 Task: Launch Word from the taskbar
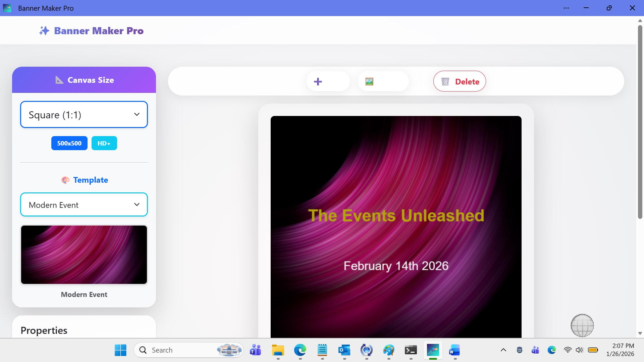coord(454,350)
